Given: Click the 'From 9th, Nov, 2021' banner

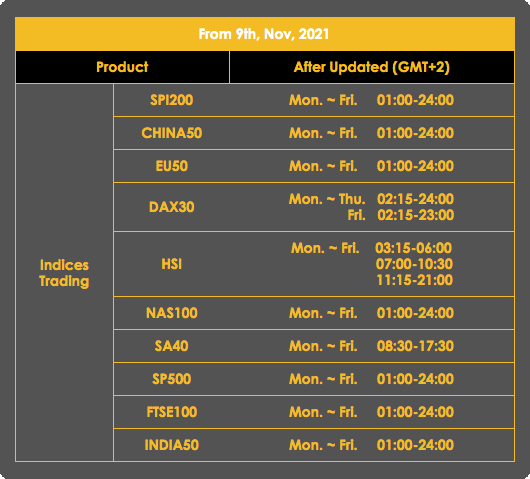Looking at the screenshot, I should point(265,34).
